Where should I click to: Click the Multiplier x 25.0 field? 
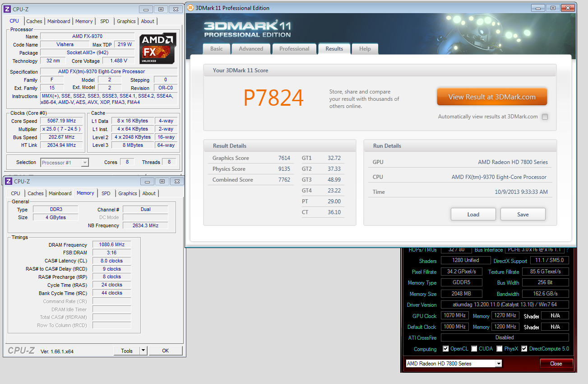(x=61, y=129)
